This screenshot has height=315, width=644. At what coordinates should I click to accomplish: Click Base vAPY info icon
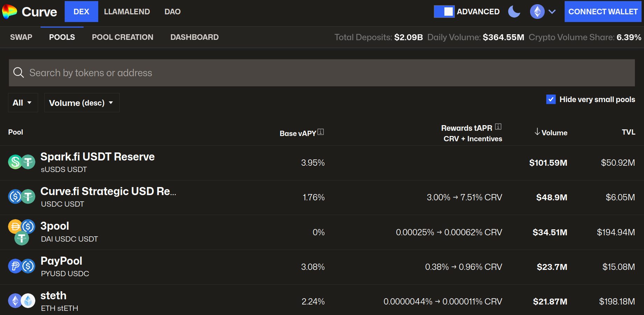[321, 132]
